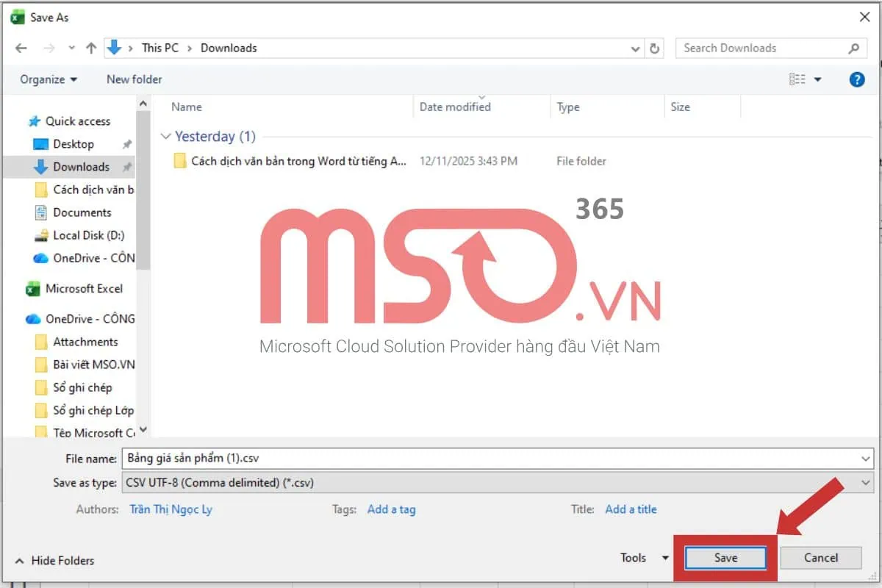This screenshot has width=882, height=588.
Task: Click Hide Folders toggle
Action: tap(55, 560)
